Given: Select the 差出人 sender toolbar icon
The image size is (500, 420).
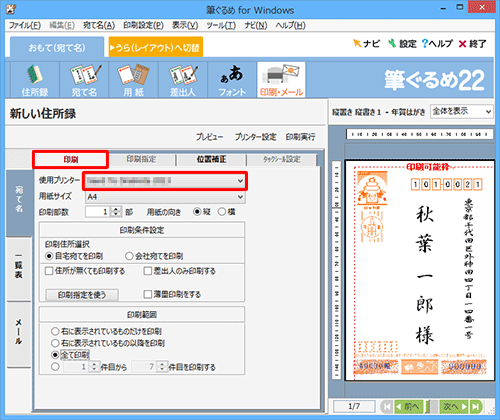Looking at the screenshot, I should tap(183, 80).
